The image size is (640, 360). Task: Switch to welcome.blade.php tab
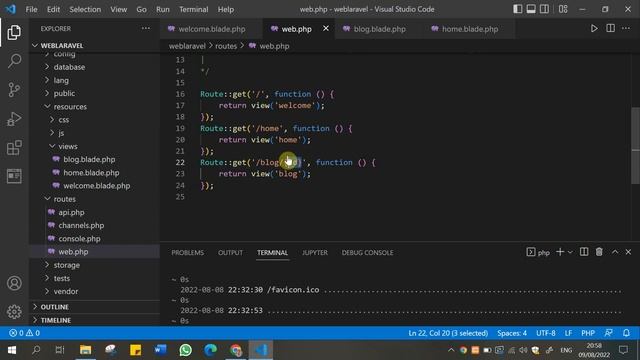pyautogui.click(x=211, y=29)
